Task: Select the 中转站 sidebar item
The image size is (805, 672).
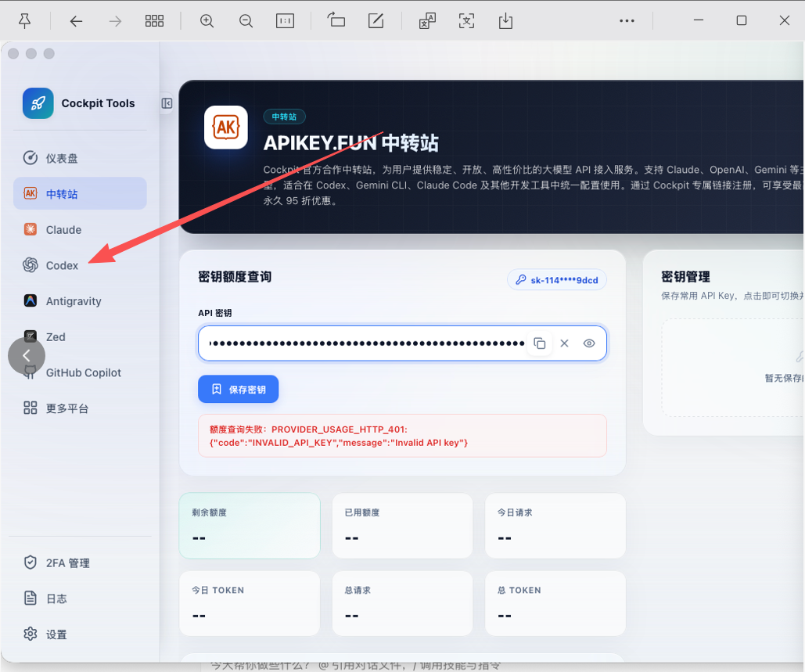Action: point(80,193)
